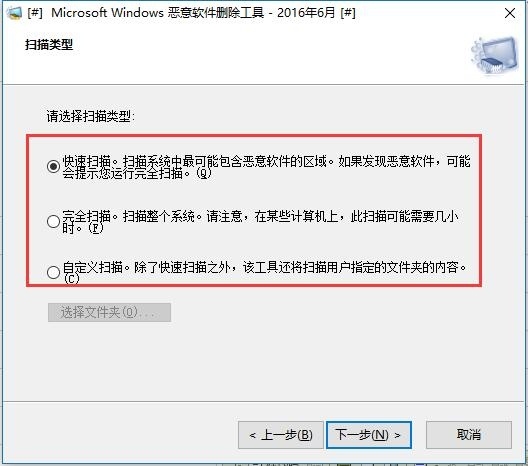
Task: Click the (F) shortcut hint of full scan
Action: pos(95,228)
